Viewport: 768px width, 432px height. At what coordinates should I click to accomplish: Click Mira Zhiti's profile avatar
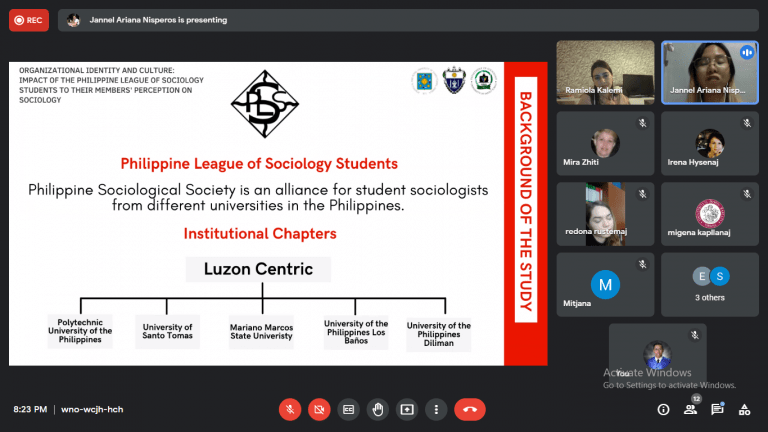(x=605, y=143)
